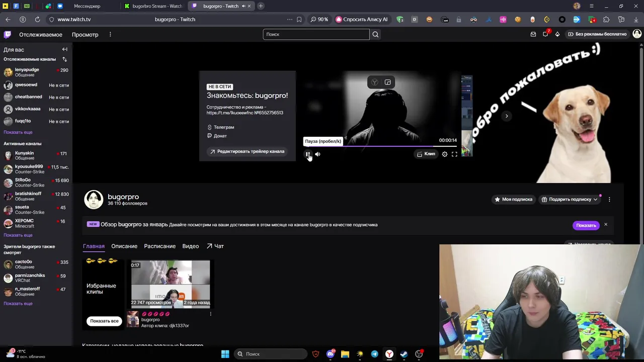Click Без рекламы бесплатно button
This screenshot has height=362, width=644.
click(x=597, y=34)
